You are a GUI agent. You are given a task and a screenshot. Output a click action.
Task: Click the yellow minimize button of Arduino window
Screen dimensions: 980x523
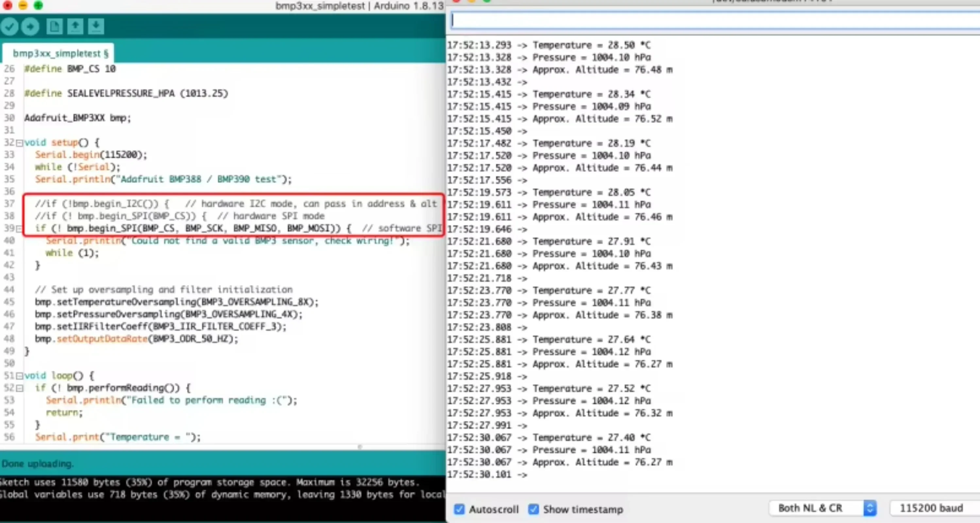click(x=23, y=5)
